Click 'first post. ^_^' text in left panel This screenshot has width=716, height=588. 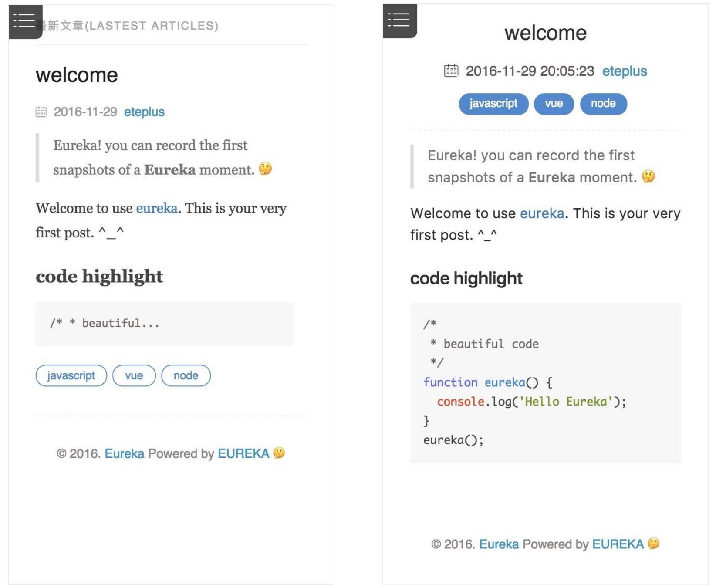coord(80,233)
